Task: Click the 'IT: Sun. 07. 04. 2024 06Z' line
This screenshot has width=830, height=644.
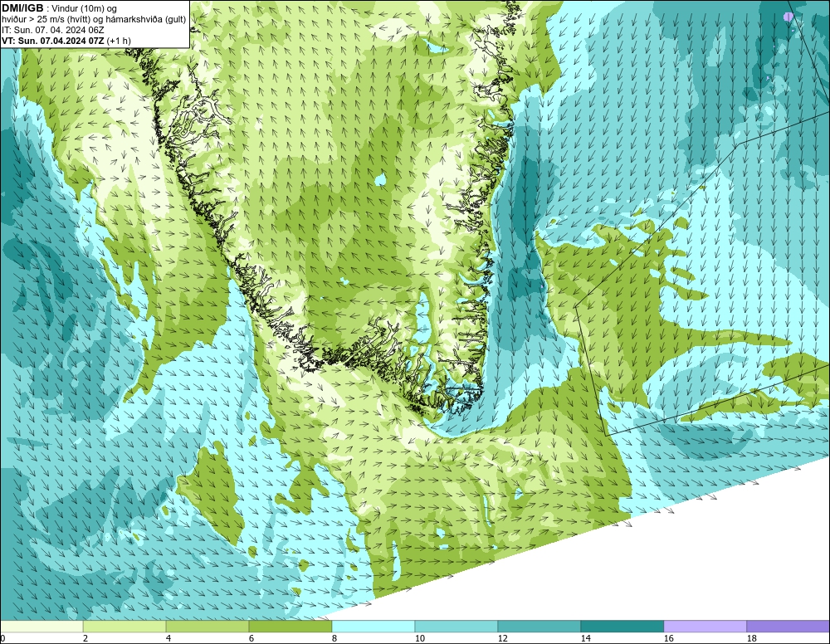Action: [x=53, y=30]
